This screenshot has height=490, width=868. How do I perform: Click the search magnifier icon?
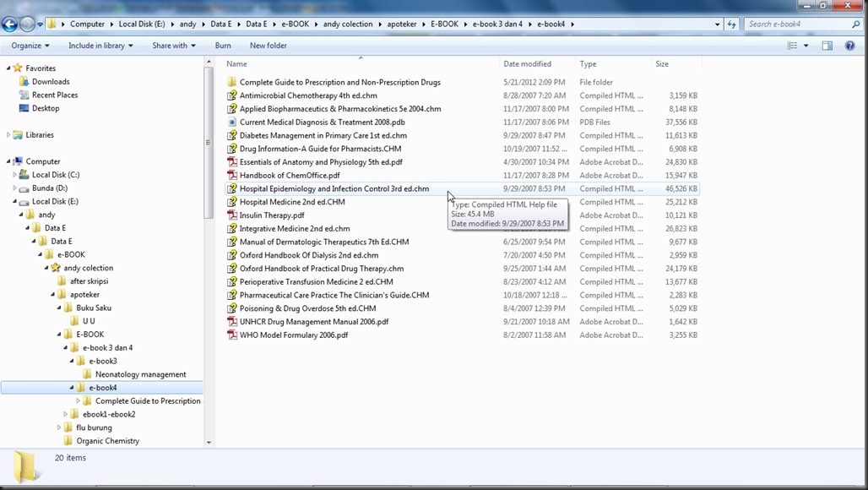(x=856, y=24)
